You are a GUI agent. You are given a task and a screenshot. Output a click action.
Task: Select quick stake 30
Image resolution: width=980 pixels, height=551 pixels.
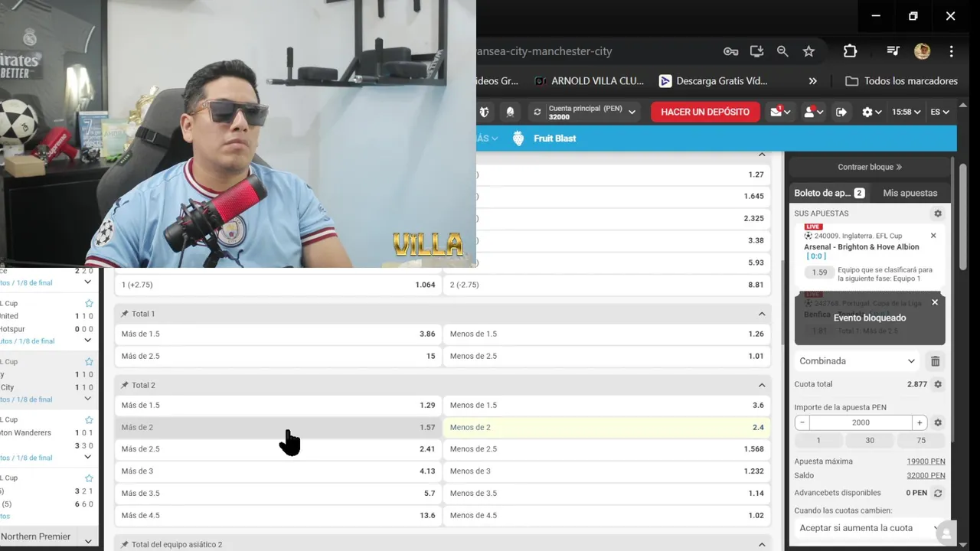click(870, 440)
